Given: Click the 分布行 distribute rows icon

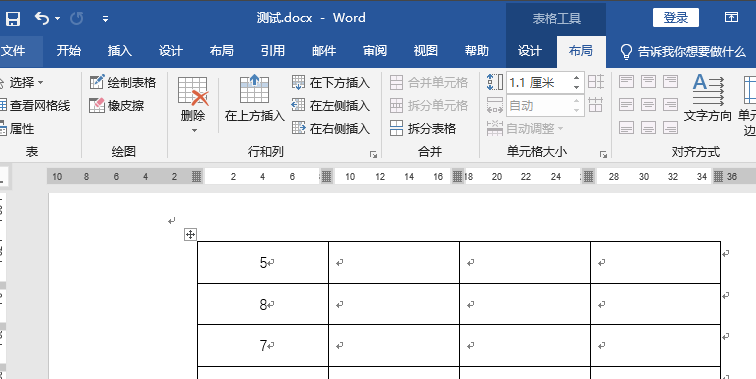Looking at the screenshot, I should tap(596, 82).
